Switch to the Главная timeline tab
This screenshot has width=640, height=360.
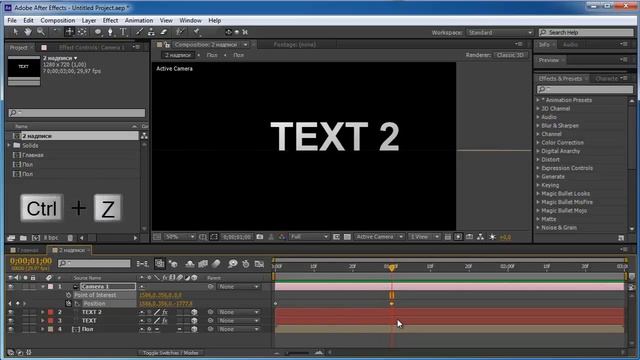27,250
